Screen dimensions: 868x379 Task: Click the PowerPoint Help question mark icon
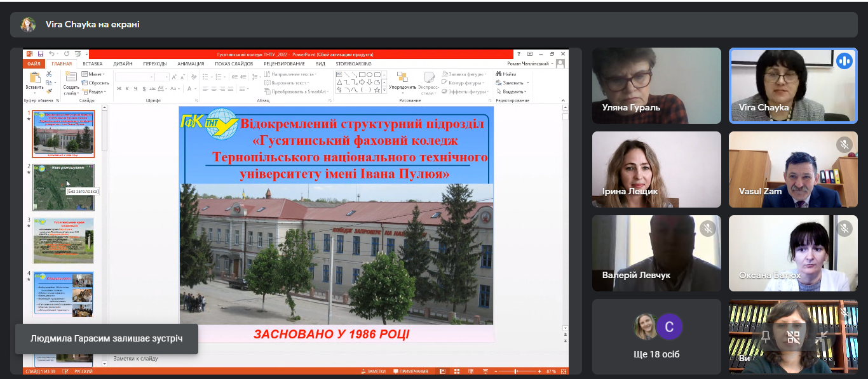pyautogui.click(x=519, y=54)
